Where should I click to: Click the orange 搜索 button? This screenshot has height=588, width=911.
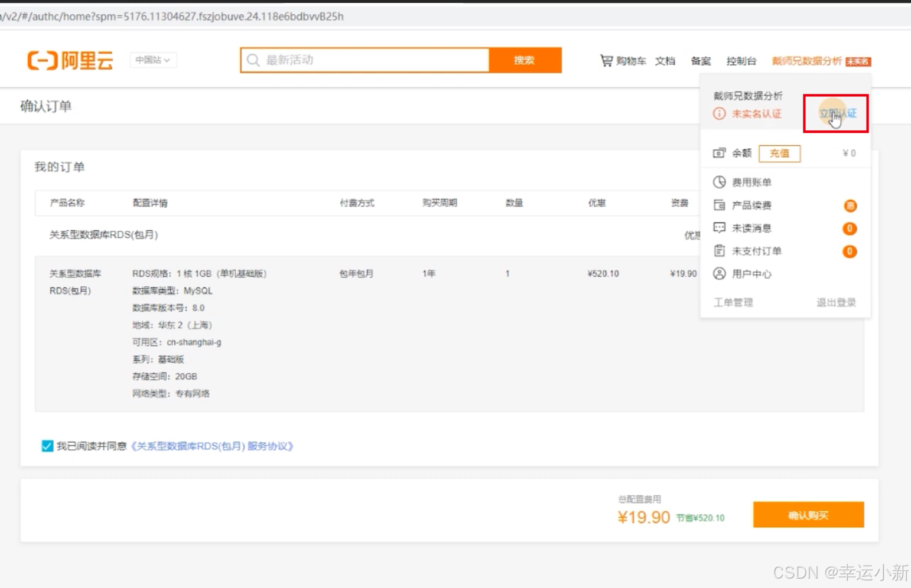[x=525, y=60]
